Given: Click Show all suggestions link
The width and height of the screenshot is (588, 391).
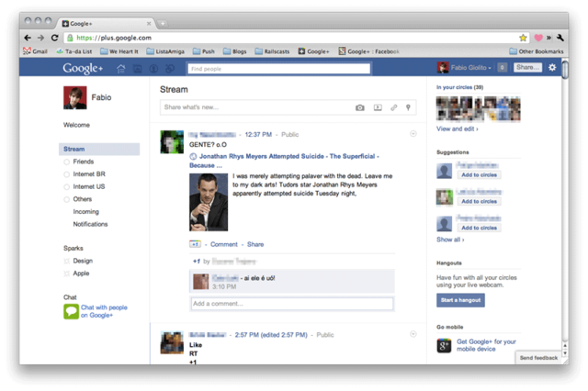Looking at the screenshot, I should coord(450,240).
